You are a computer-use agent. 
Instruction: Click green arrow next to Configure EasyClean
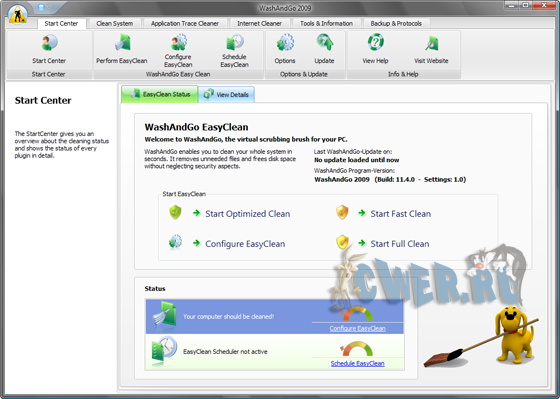196,243
